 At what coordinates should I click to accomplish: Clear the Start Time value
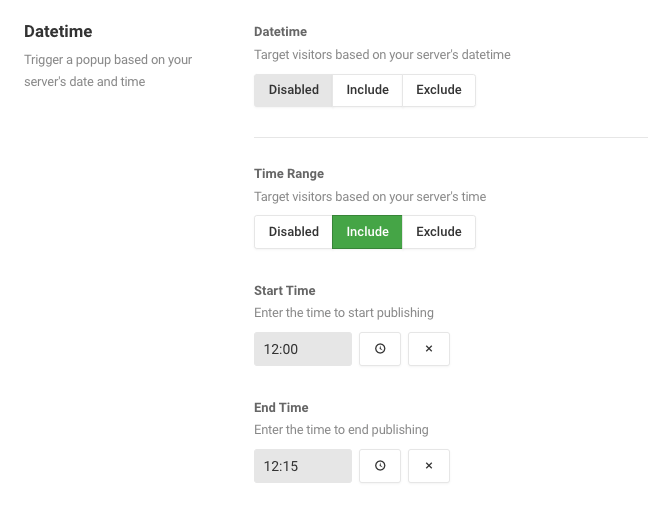[x=429, y=349]
